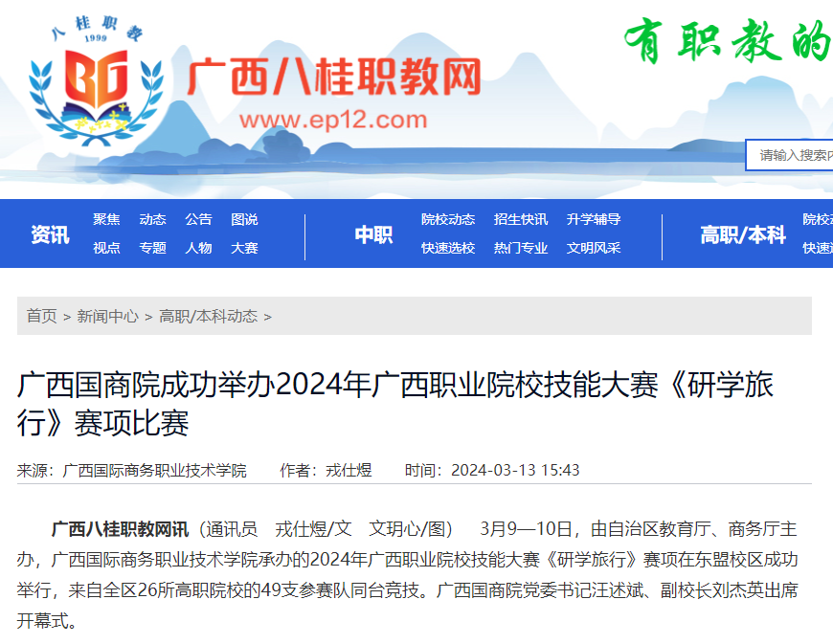Open the 专题 special topics link
This screenshot has width=833, height=644.
tap(152, 248)
